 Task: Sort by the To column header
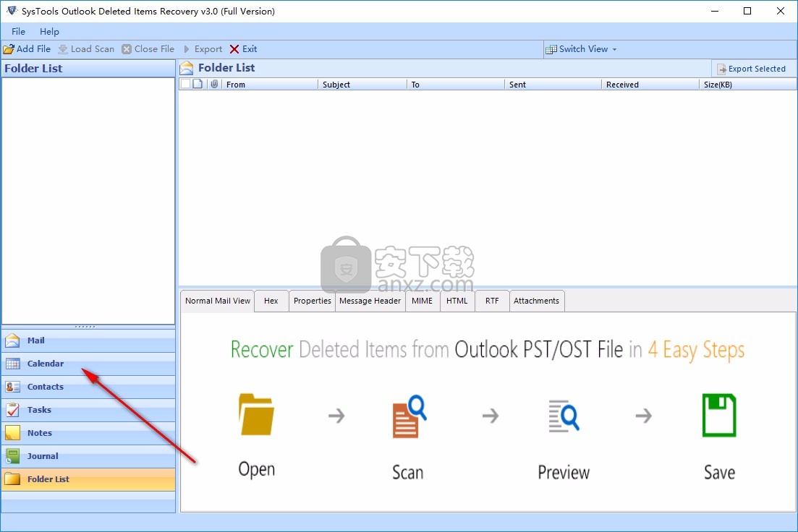[x=456, y=85]
